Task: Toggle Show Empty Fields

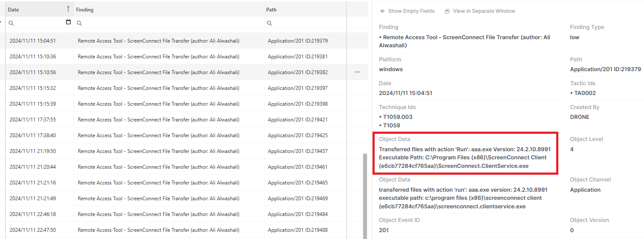Action: [x=411, y=11]
